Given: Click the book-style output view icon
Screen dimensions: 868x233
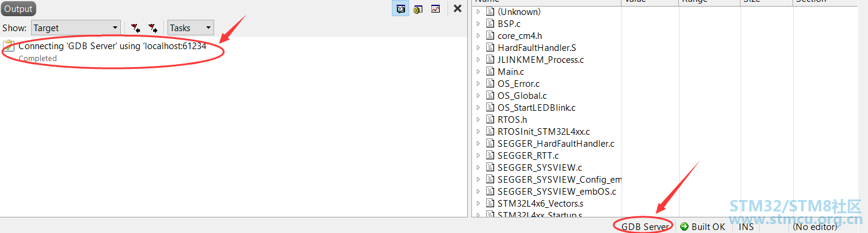Looking at the screenshot, I should coord(401,9).
